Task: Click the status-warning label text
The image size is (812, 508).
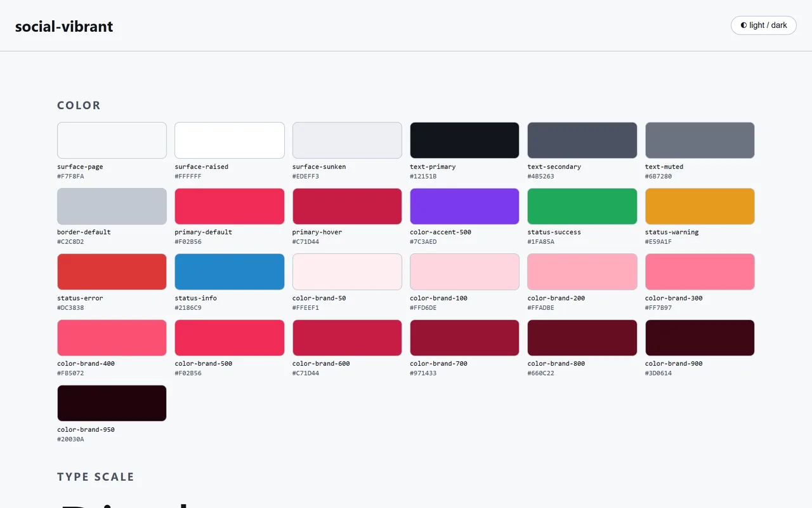Action: (672, 232)
